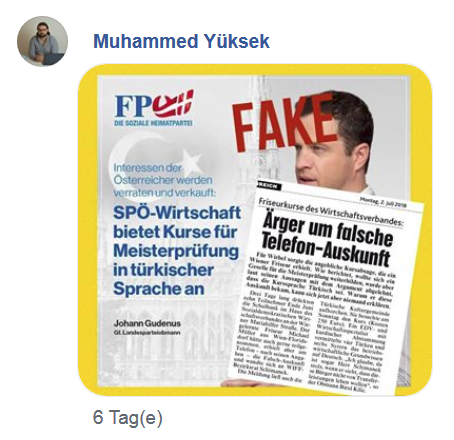The height and width of the screenshot is (440, 454).
Task: Click the clipping date 'Montag, 2. Juli 2018'
Action: pos(383,203)
